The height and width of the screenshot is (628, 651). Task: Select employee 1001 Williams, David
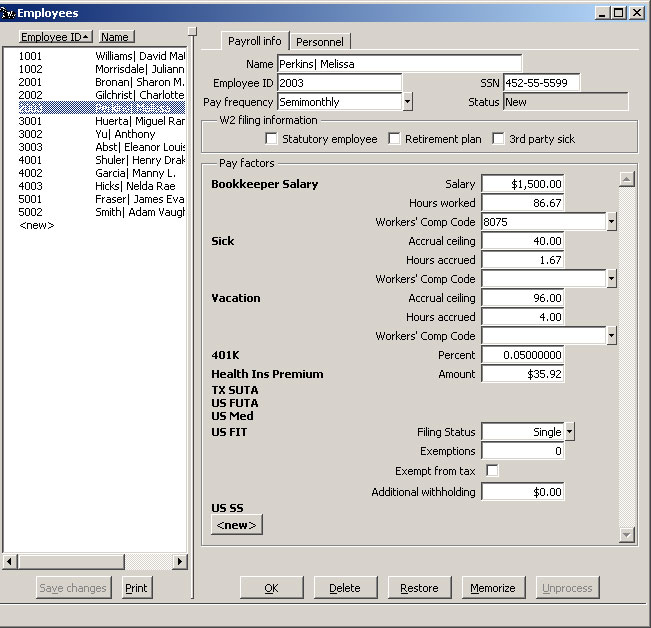point(101,56)
